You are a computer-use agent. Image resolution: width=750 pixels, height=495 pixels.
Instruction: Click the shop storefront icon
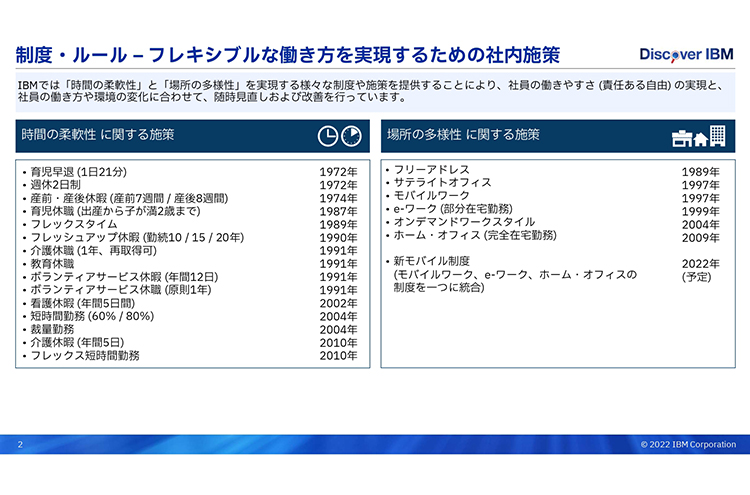point(682,138)
